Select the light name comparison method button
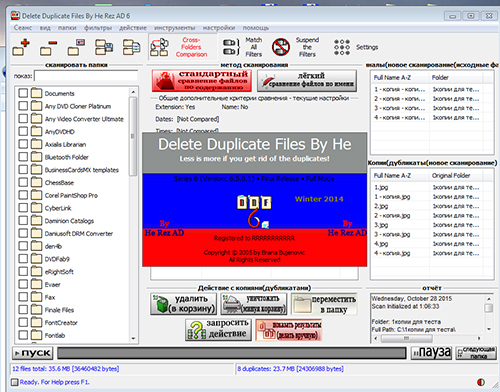Image resolution: width=500 pixels, height=392 pixels. [x=307, y=80]
